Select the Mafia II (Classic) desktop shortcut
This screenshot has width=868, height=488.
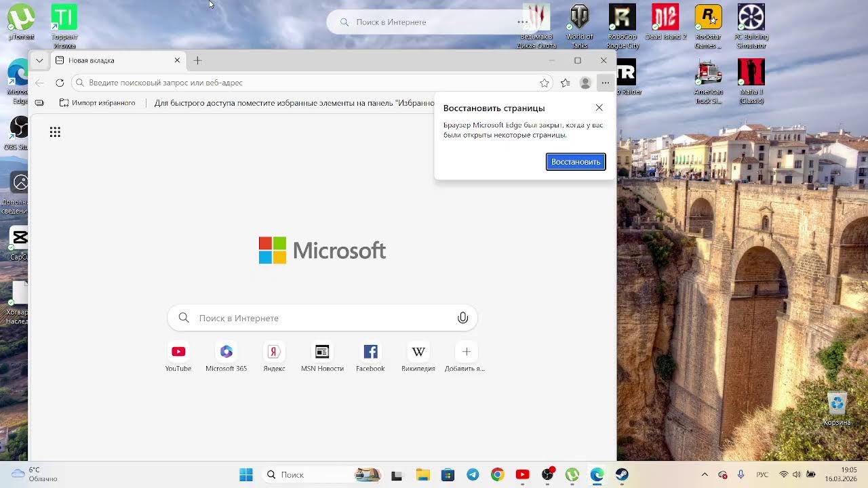tap(751, 82)
